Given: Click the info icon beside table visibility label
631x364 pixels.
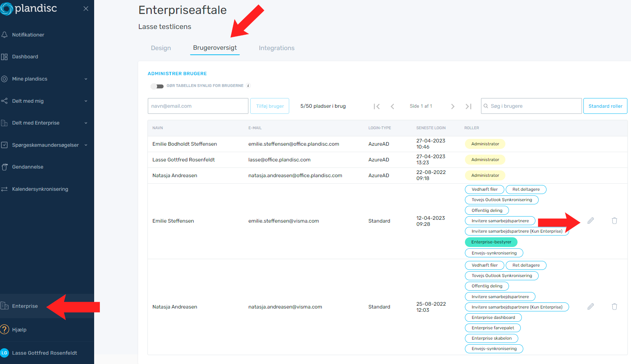Looking at the screenshot, I should point(248,86).
